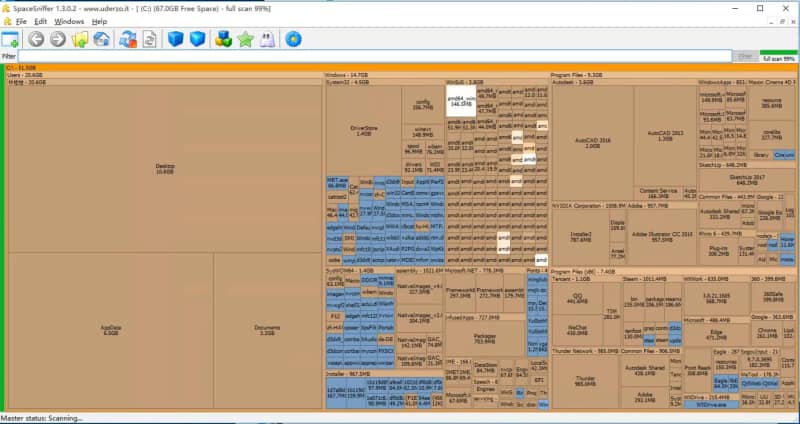Click inside the Filter text field
Screen dimensions: 800x424
tap(370, 57)
